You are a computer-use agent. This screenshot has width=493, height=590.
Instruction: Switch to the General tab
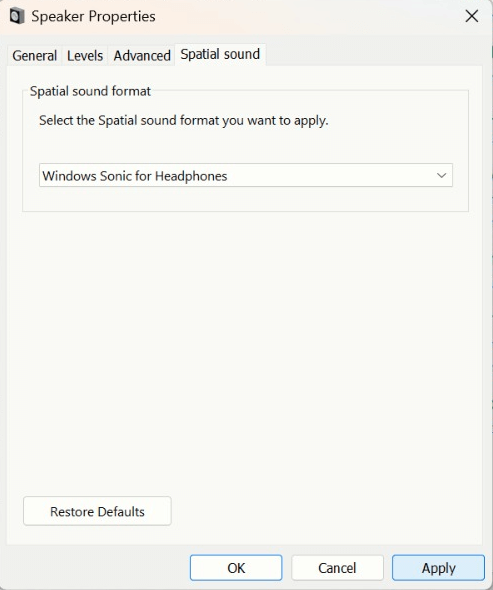coord(35,56)
